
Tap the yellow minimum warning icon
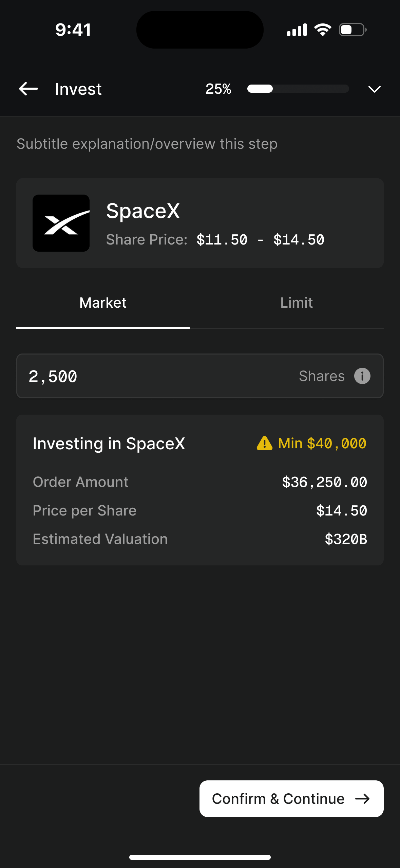click(264, 443)
